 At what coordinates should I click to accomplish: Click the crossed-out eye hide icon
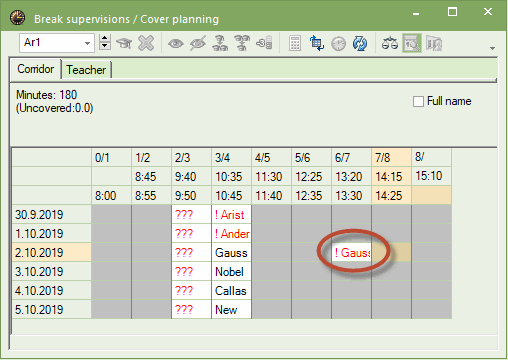coord(198,44)
